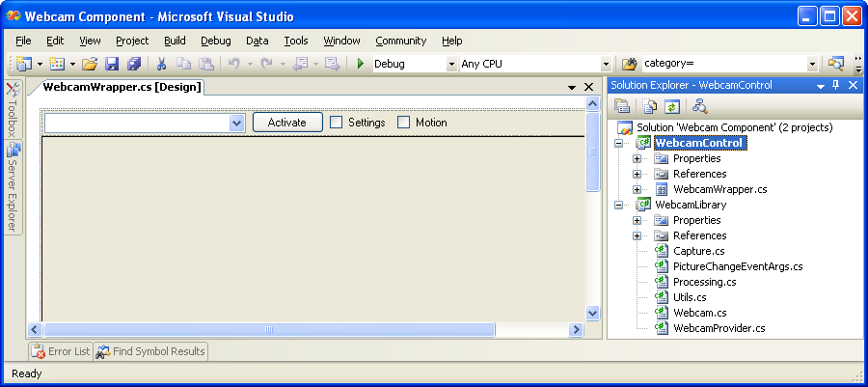
Task: Open the webcam device combo box
Action: [237, 123]
